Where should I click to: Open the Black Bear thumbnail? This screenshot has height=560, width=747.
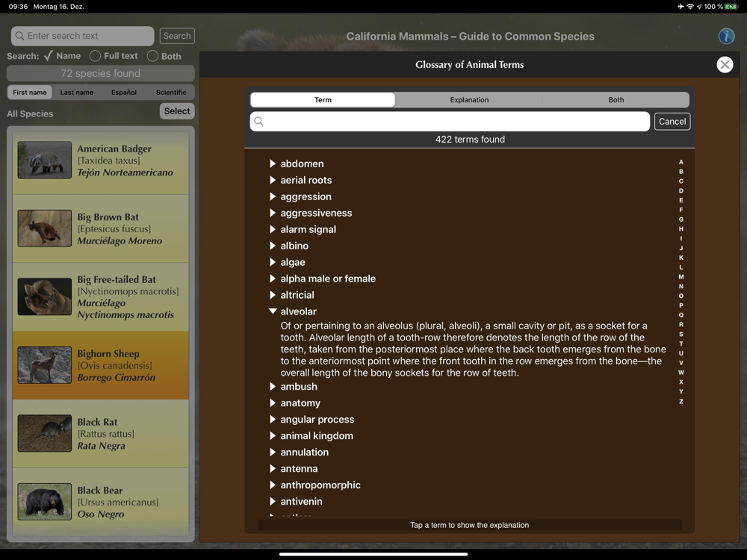click(45, 502)
